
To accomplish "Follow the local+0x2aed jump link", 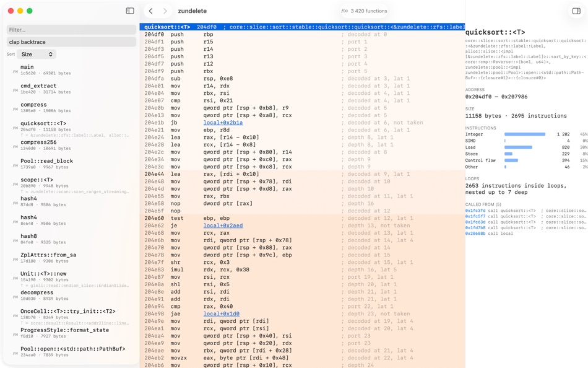I will point(223,226).
